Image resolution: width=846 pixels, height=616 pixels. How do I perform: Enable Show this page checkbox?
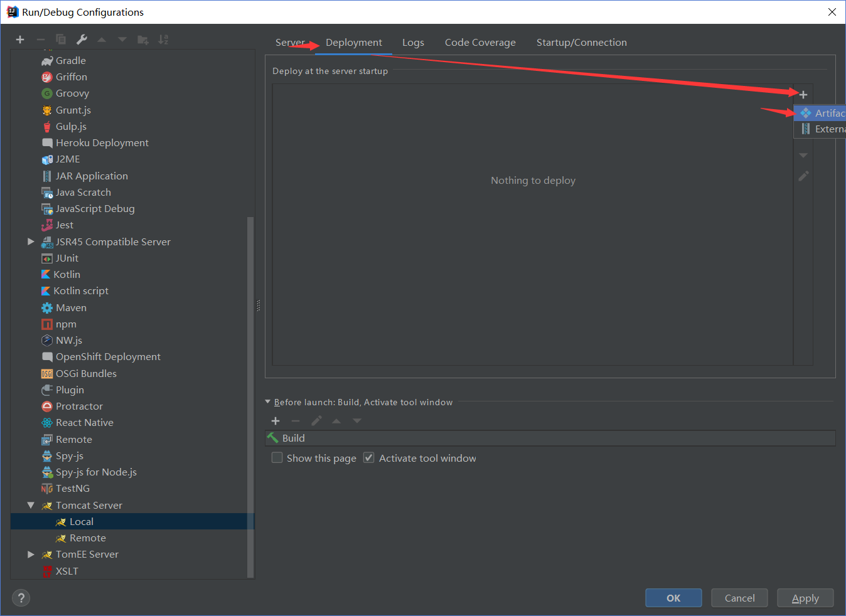(x=277, y=458)
